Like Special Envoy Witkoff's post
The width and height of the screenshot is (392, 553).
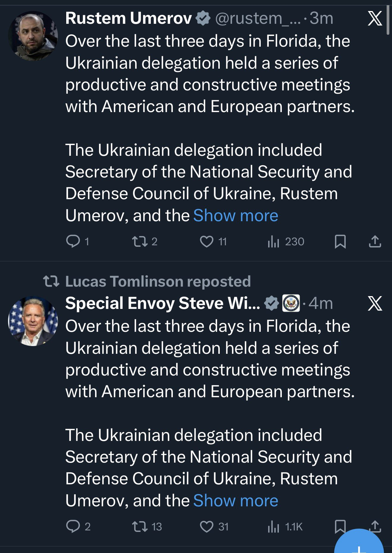(207, 527)
